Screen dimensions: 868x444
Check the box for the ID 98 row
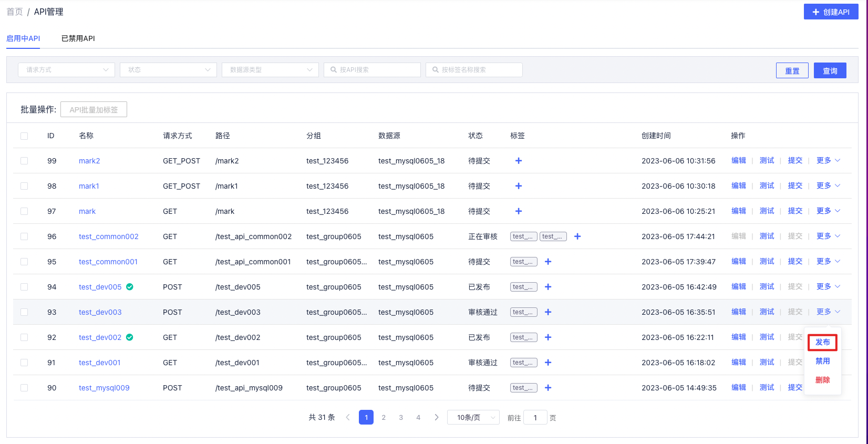(24, 186)
